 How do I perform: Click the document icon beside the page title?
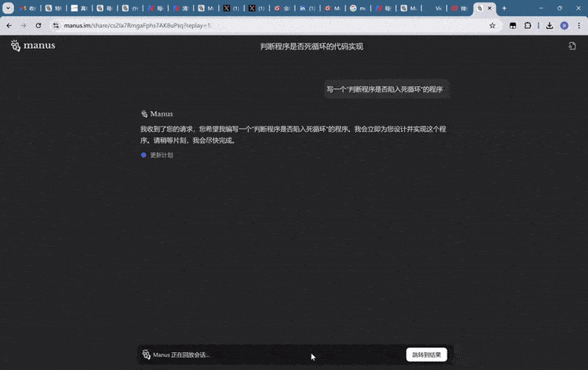(572, 46)
